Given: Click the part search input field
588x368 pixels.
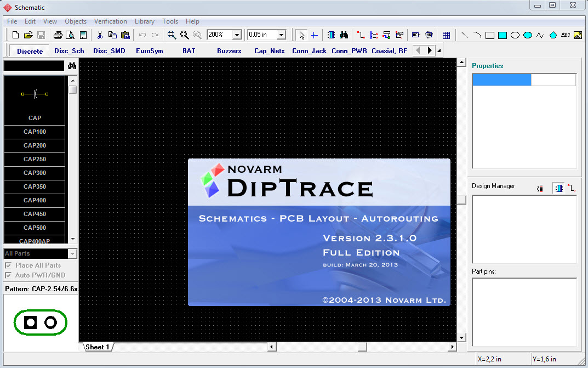Looking at the screenshot, I should pyautogui.click(x=34, y=66).
